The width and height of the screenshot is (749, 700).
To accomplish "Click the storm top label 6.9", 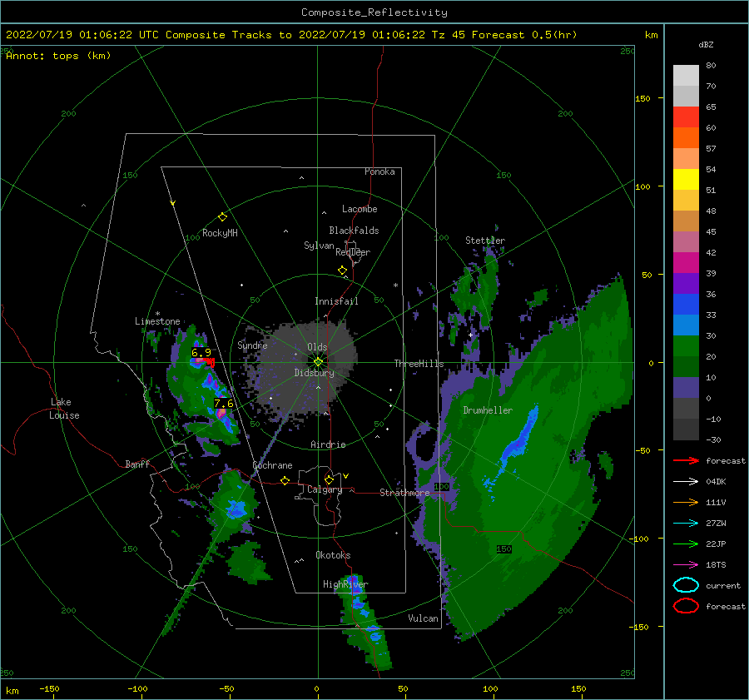I will 201,353.
